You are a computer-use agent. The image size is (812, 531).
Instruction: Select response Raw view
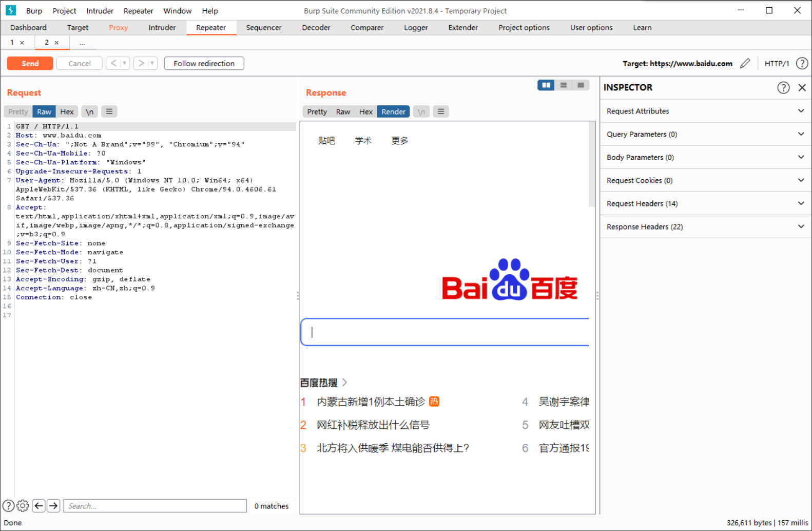click(343, 111)
